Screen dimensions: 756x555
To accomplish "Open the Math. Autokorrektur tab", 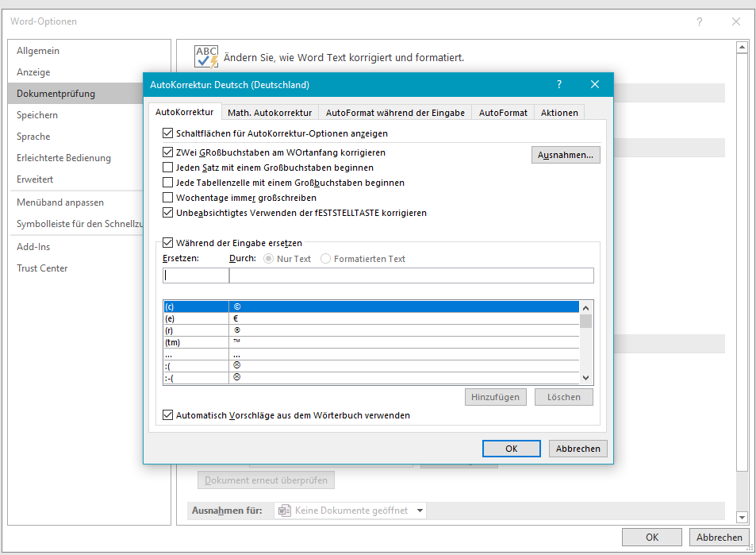I will coord(270,113).
